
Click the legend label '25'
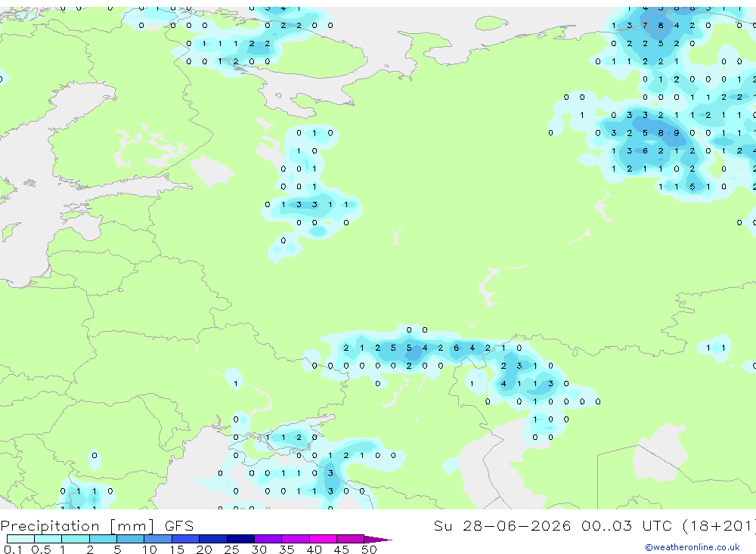[x=231, y=549]
